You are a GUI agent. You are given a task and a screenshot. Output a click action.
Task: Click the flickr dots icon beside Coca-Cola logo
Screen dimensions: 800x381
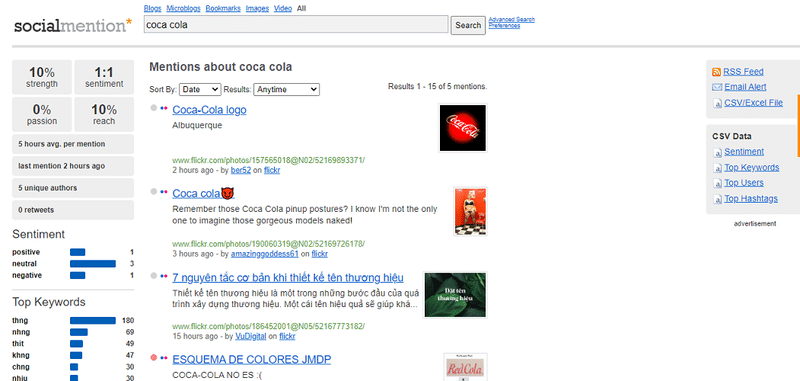coord(164,108)
